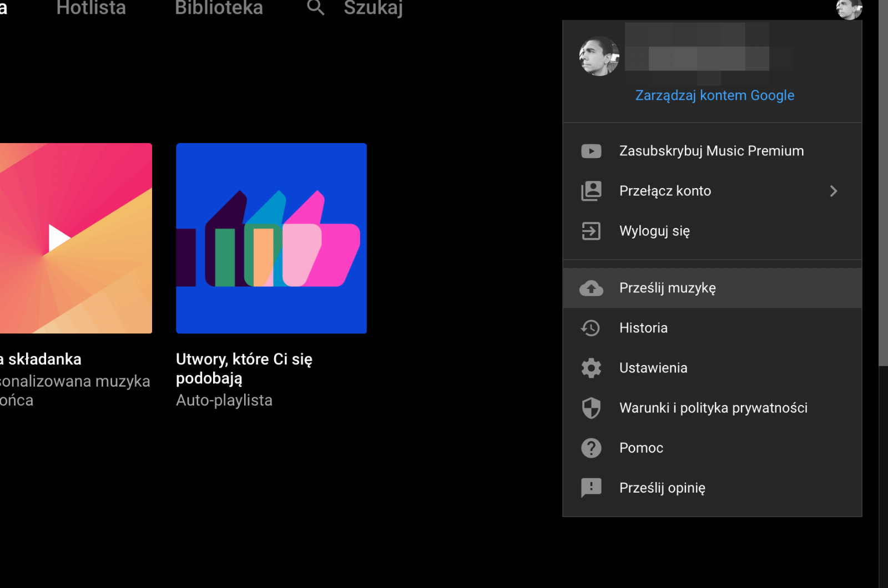Choose Prześlij muzykę
Image resolution: width=888 pixels, height=588 pixels.
712,288
